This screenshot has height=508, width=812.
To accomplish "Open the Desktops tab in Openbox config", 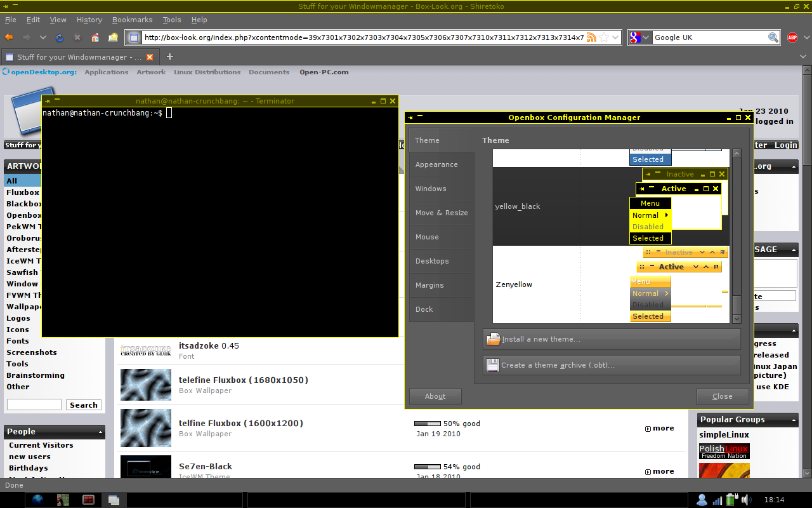I will [442, 261].
